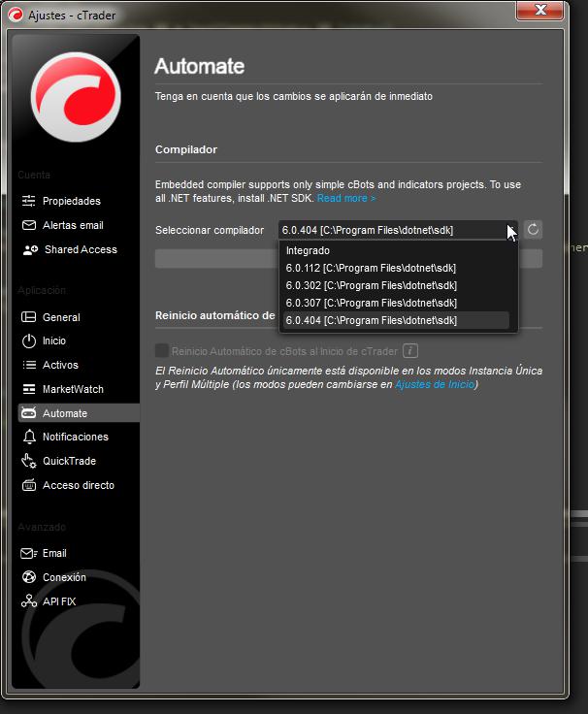Select compiler 6.0.307 from the list
Image resolution: width=588 pixels, height=714 pixels.
[396, 303]
